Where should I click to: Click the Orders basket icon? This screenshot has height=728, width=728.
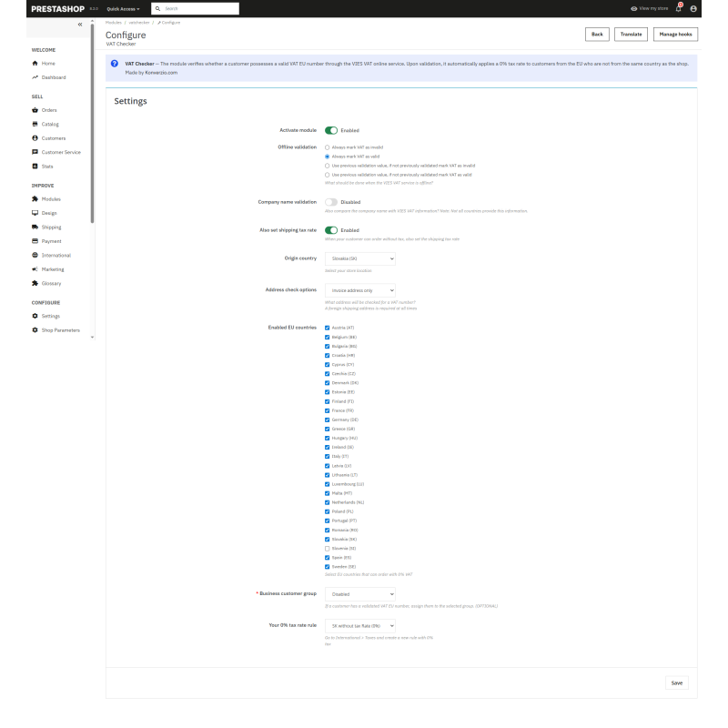tap(35, 110)
